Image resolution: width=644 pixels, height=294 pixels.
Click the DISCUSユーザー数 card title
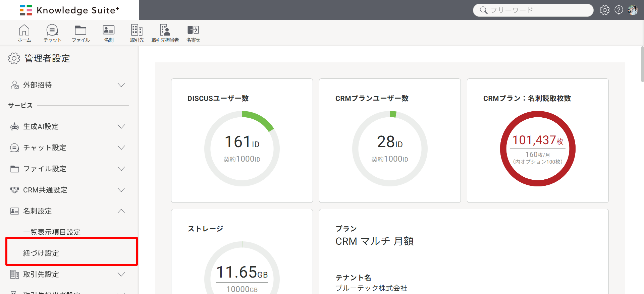click(x=218, y=98)
